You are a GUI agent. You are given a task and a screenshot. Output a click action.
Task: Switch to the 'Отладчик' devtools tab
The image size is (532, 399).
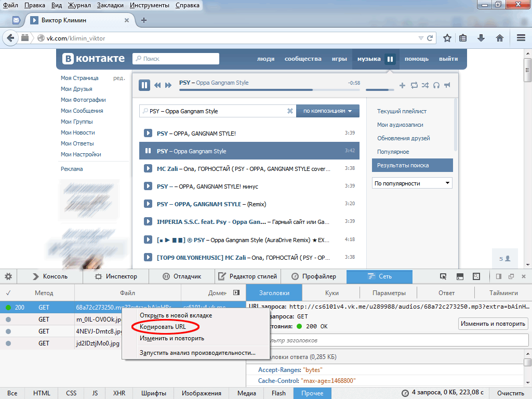coord(182,276)
